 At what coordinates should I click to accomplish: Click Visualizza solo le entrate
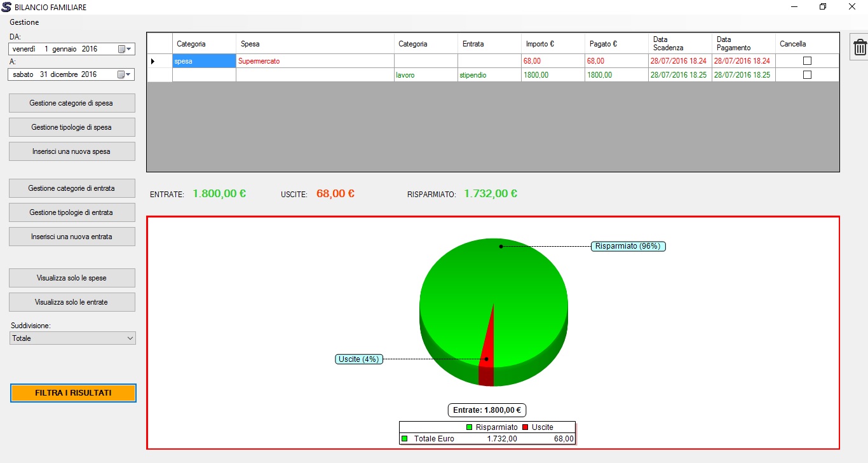[x=72, y=302]
